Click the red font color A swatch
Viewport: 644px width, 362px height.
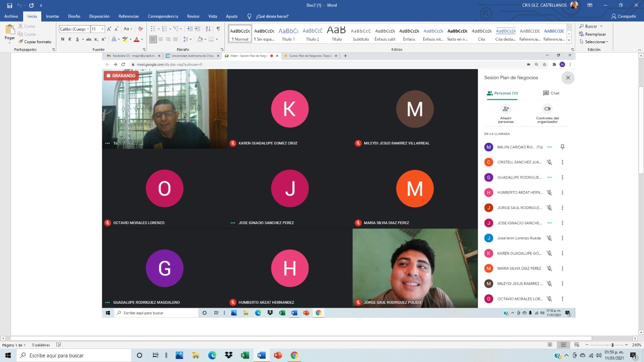[136, 39]
